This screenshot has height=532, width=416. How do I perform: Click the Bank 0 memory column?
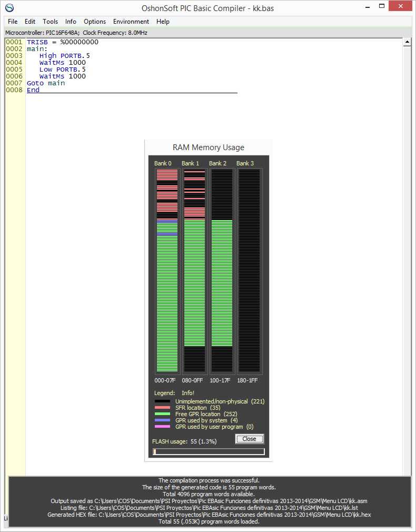pyautogui.click(x=167, y=271)
